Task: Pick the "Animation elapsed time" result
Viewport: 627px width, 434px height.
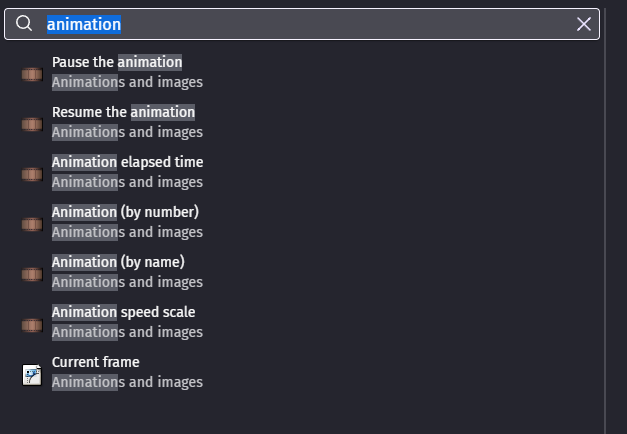Action: pyautogui.click(x=127, y=162)
